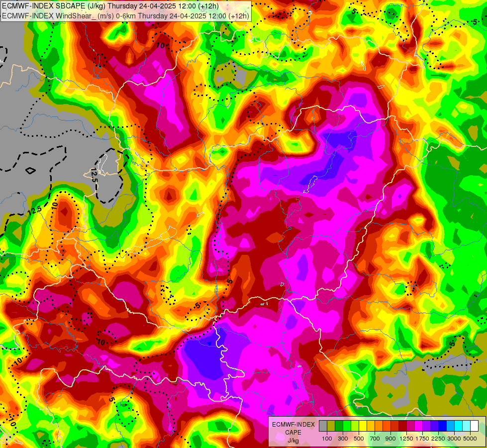This screenshot has height=448, width=487.
Task: Click the 'ECMWF-INDEX' label in the legend
Action: click(293, 425)
